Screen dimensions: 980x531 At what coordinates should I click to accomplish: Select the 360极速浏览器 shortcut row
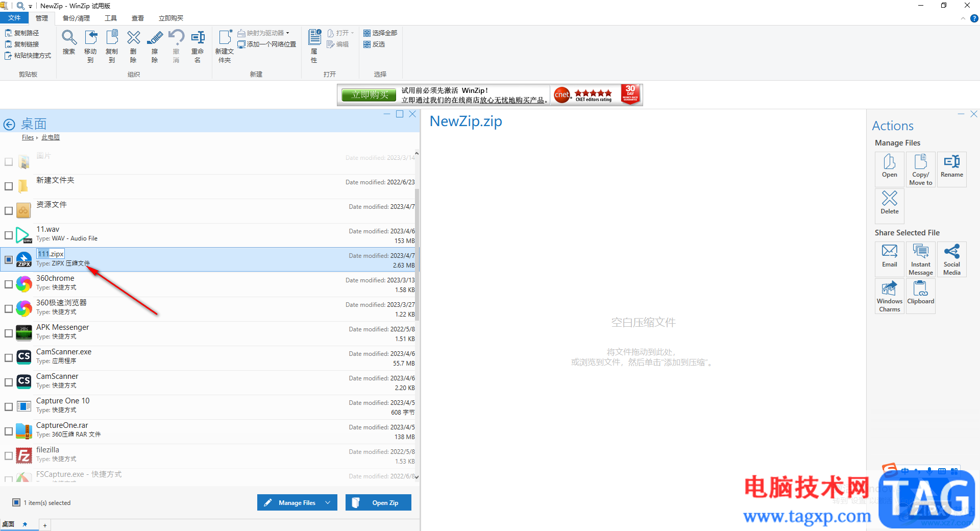209,309
